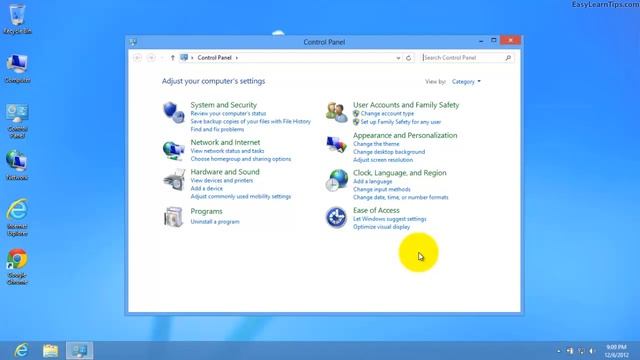This screenshot has width=640, height=360.
Task: Open Hardware and Sound heading link
Action: (225, 172)
